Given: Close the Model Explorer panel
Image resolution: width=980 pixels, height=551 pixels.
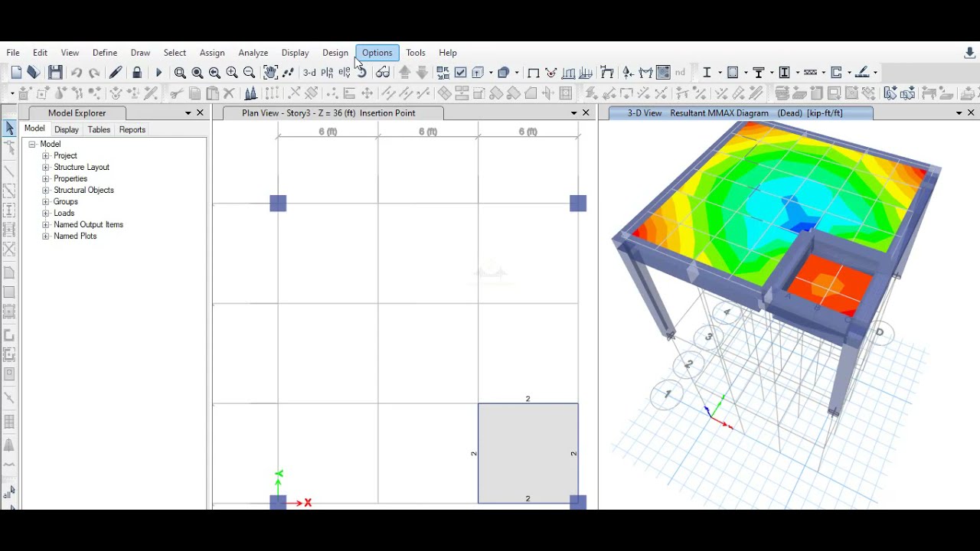Looking at the screenshot, I should coord(201,113).
